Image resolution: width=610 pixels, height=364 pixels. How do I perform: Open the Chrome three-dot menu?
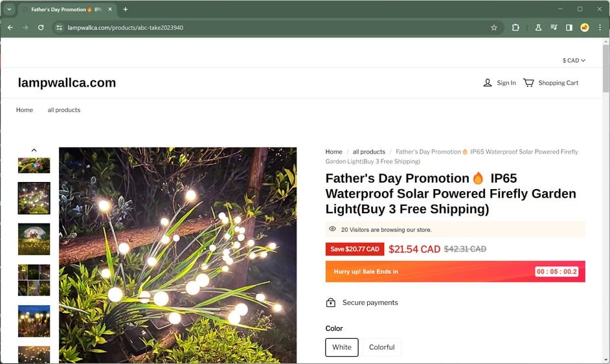pos(600,28)
